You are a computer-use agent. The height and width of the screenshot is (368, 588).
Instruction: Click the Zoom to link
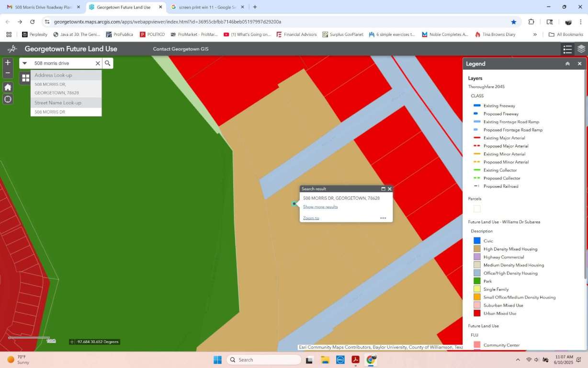[311, 218]
